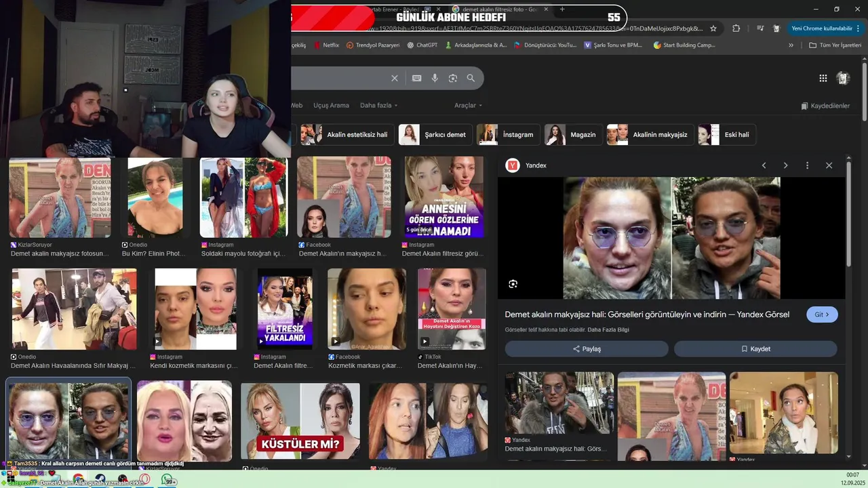868x488 pixels.
Task: Open related Yandex image with fur coat
Action: 559,403
